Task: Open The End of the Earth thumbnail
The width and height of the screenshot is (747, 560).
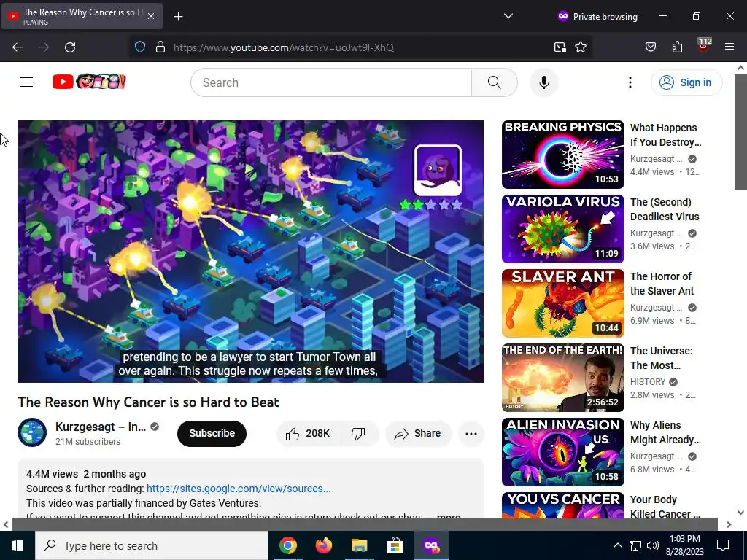Action: pos(562,377)
